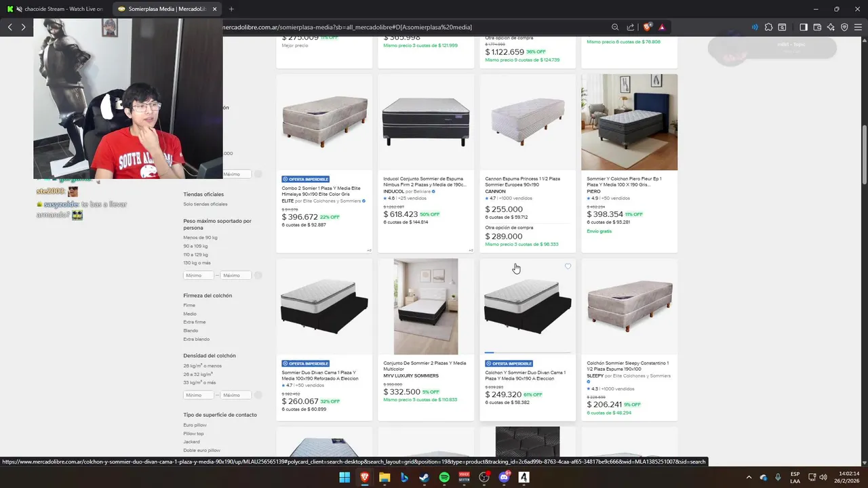Image resolution: width=868 pixels, height=488 pixels.
Task: Click the ESP LAA language indicator
Action: point(795,477)
